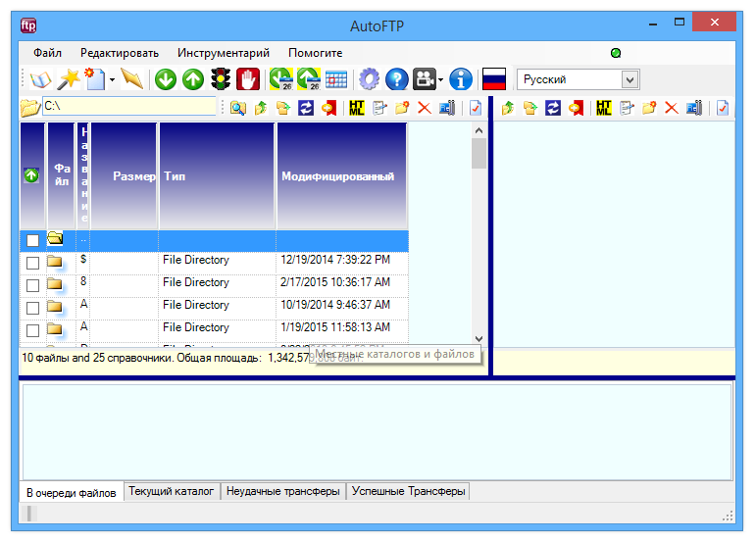Image resolution: width=756 pixels, height=542 pixels.
Task: Go up a folder in the remote panel
Action: [507, 108]
